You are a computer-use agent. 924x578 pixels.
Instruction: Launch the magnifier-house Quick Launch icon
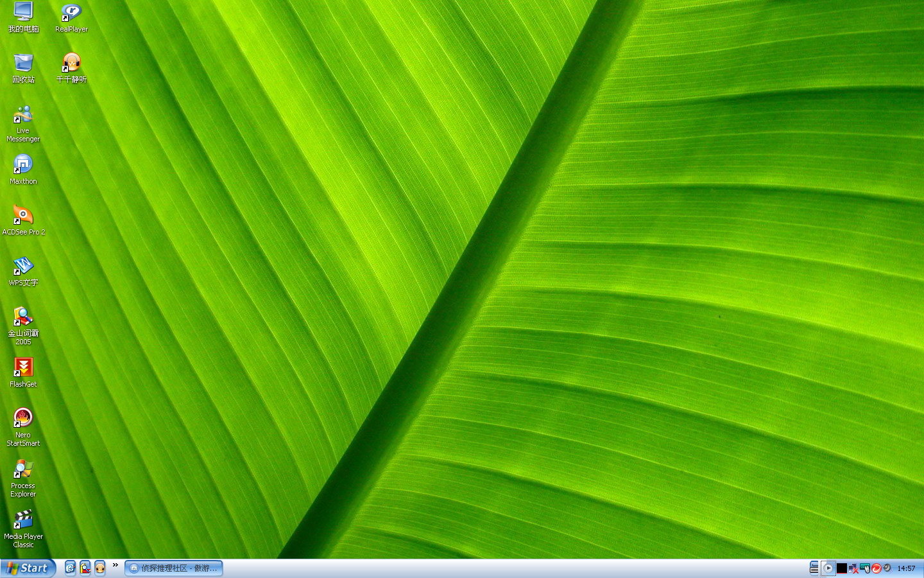point(85,568)
